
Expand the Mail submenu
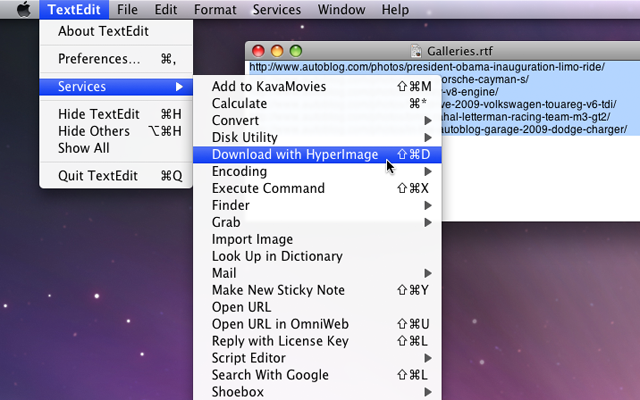(320, 273)
